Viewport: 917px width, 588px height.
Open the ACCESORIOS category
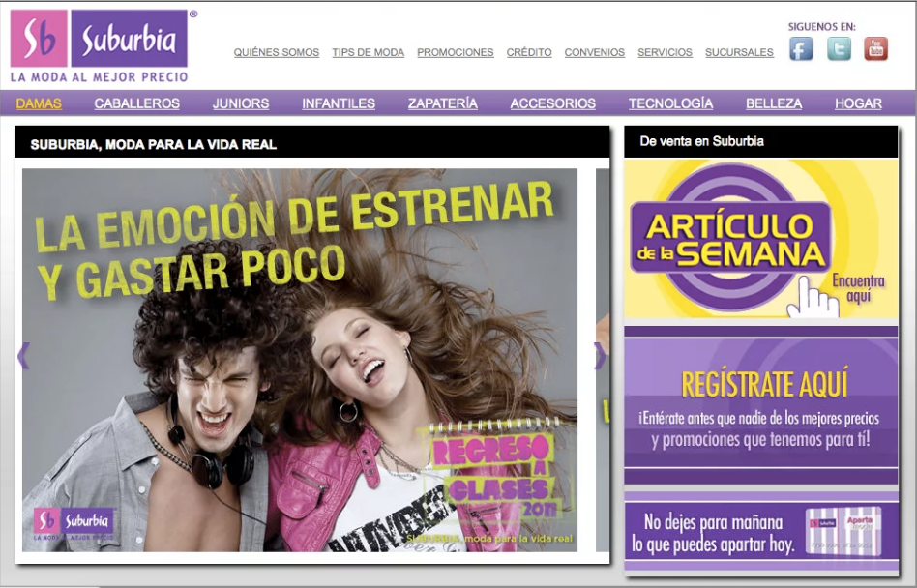pyautogui.click(x=553, y=103)
